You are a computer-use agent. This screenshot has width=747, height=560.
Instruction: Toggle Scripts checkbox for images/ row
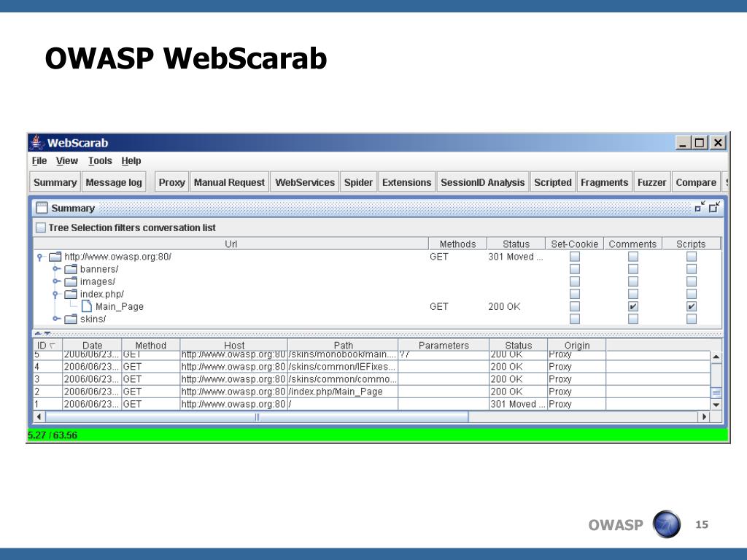point(692,281)
